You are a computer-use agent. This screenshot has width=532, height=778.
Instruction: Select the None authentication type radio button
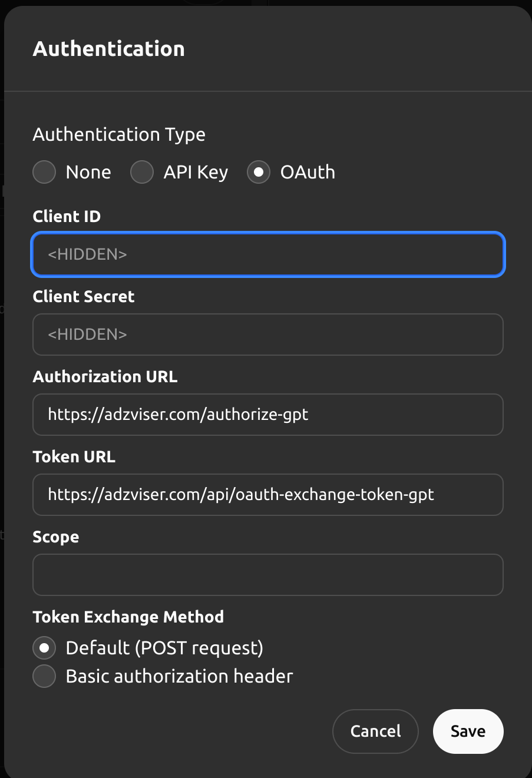(x=44, y=172)
